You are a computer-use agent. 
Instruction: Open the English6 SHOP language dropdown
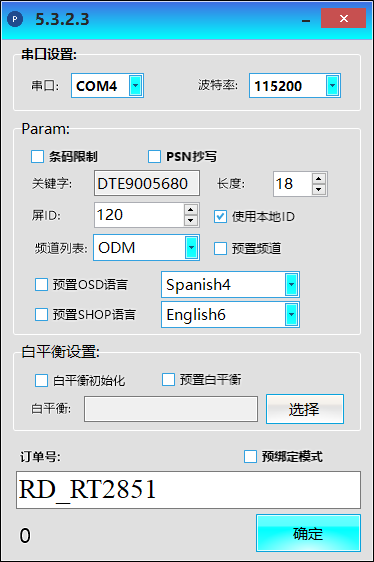(291, 314)
